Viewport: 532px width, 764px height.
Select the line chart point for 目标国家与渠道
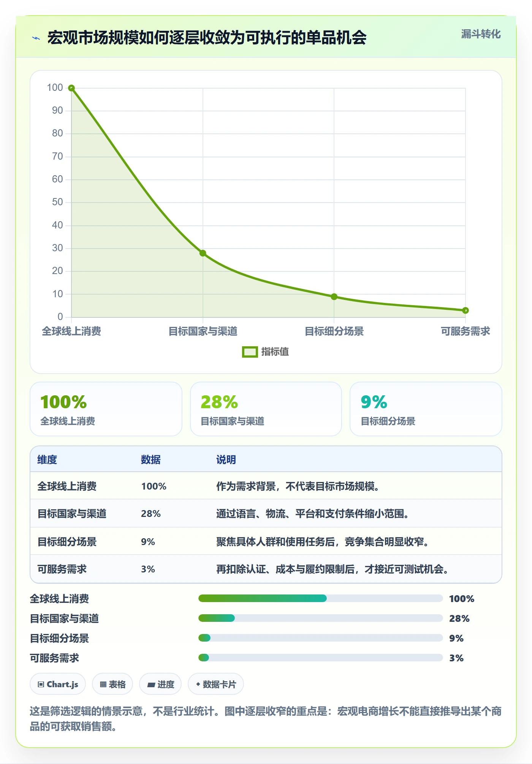click(203, 253)
